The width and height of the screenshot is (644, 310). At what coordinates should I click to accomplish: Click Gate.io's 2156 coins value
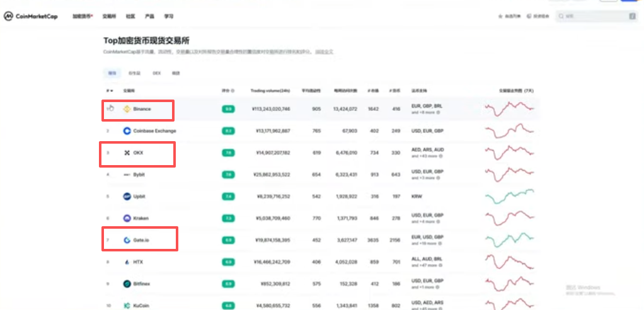click(x=394, y=240)
